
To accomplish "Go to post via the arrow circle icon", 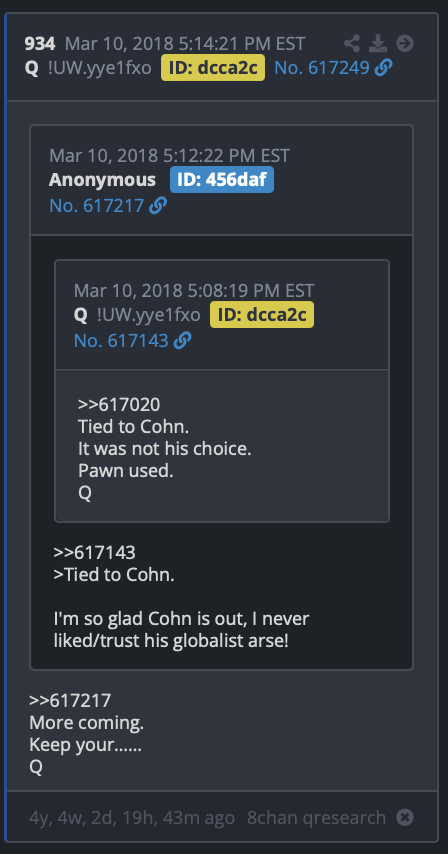I will point(404,43).
